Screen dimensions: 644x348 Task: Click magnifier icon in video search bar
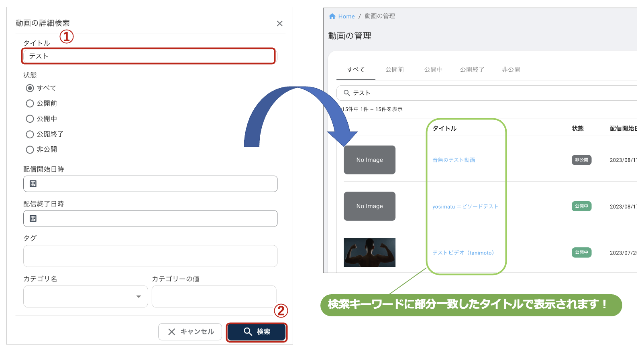(347, 93)
